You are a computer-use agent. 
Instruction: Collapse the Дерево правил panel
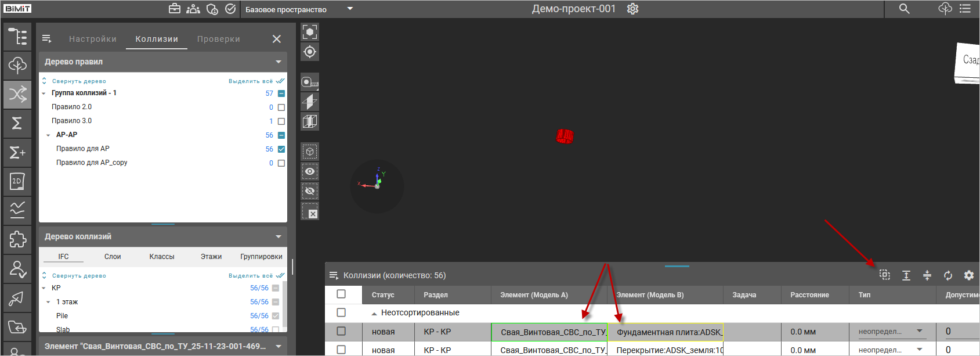[279, 62]
